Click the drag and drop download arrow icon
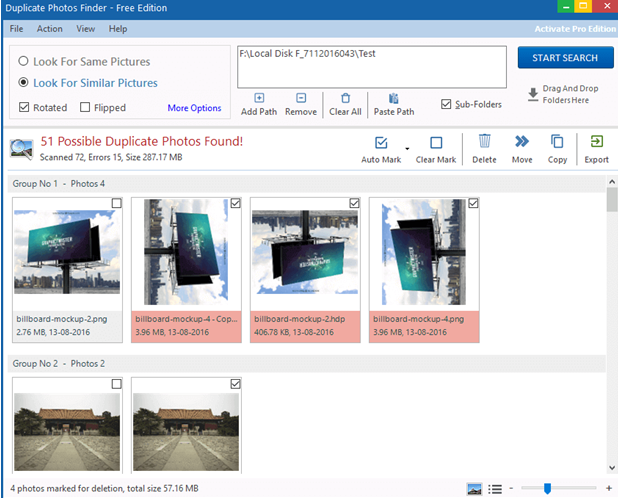The width and height of the screenshot is (618, 498). [533, 95]
